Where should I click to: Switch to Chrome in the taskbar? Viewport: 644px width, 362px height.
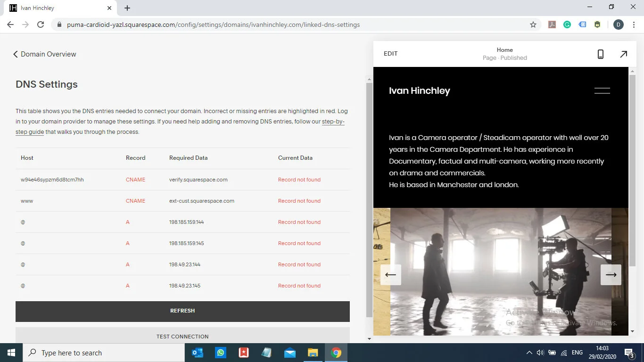click(x=336, y=353)
